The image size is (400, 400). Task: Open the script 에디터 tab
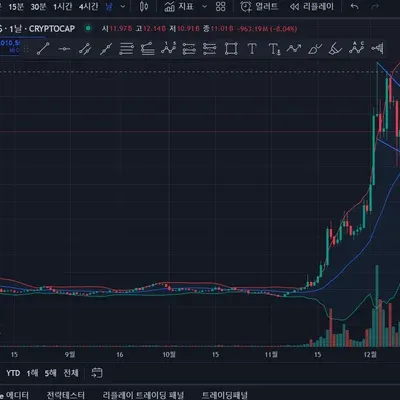click(x=14, y=395)
